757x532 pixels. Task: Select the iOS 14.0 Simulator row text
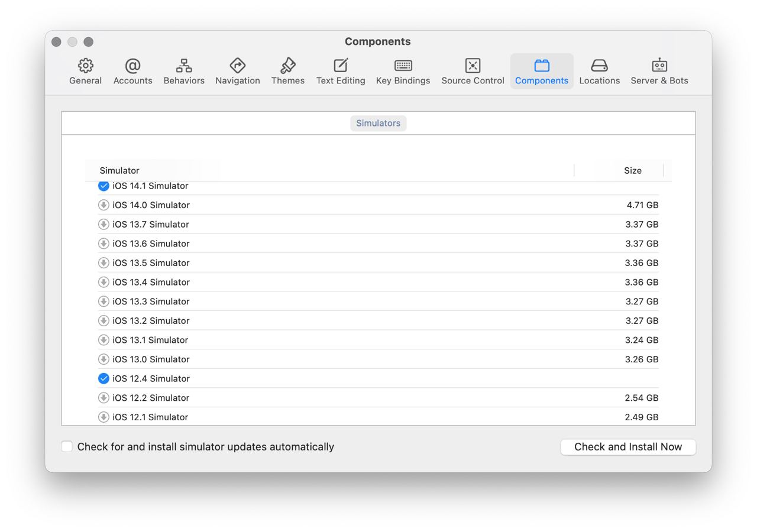point(151,205)
